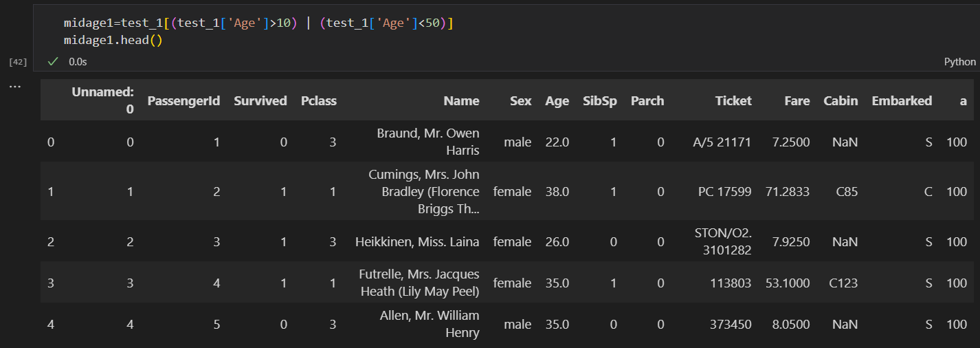The height and width of the screenshot is (348, 980).
Task: Click the Heikkinen, Miss. Laina name cell
Action: [x=417, y=242]
